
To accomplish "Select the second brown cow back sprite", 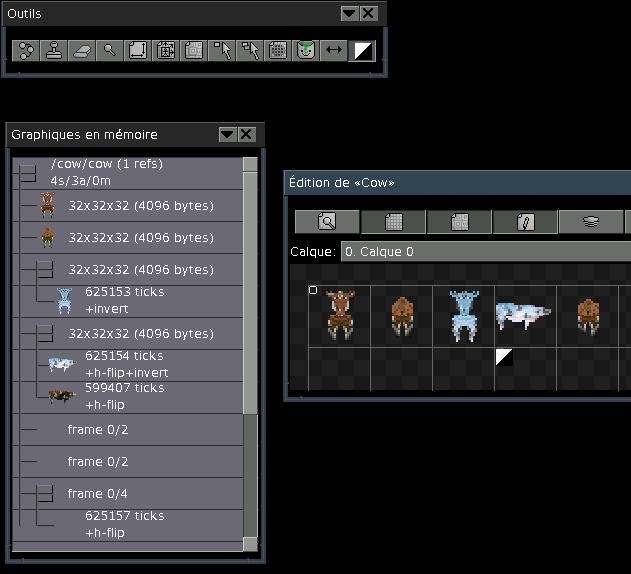I will 402,316.
